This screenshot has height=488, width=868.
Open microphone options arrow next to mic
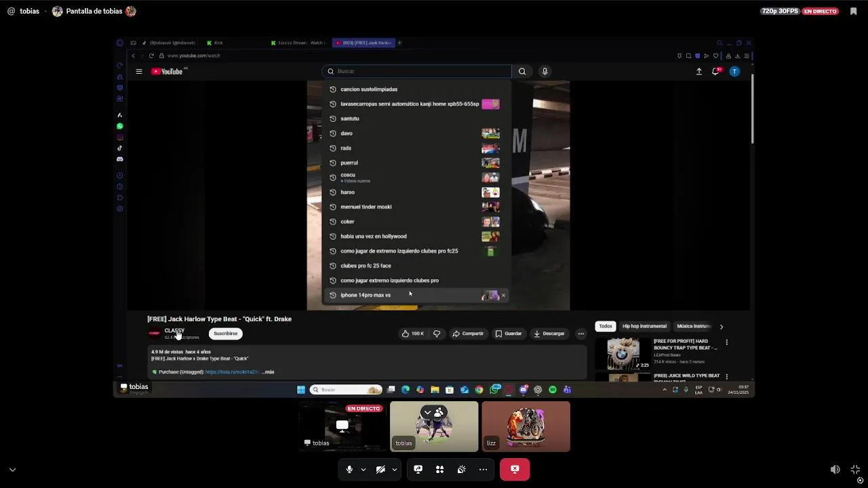363,469
